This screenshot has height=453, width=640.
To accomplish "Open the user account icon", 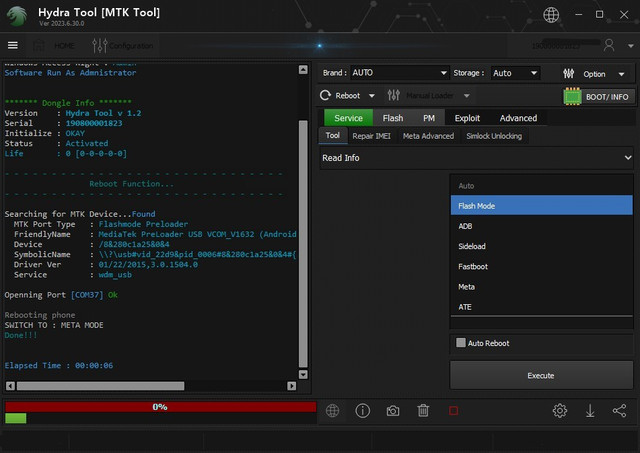I will point(609,45).
